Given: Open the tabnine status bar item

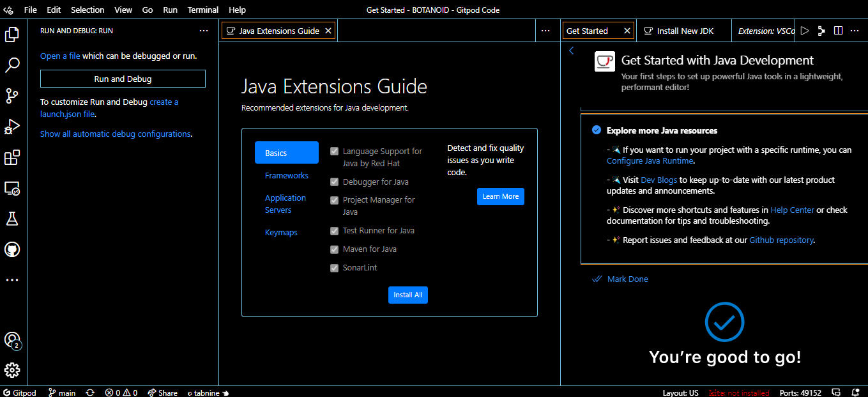Looking at the screenshot, I should 208,393.
